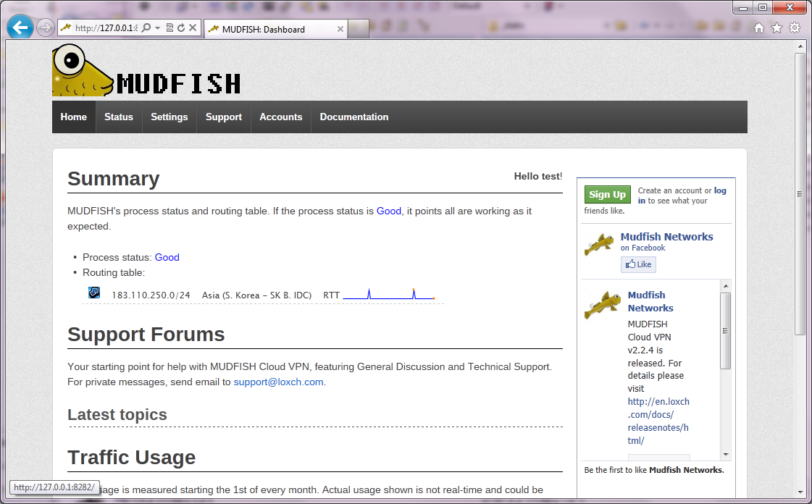
Task: Click the browser forward arrow button
Action: pyautogui.click(x=46, y=28)
